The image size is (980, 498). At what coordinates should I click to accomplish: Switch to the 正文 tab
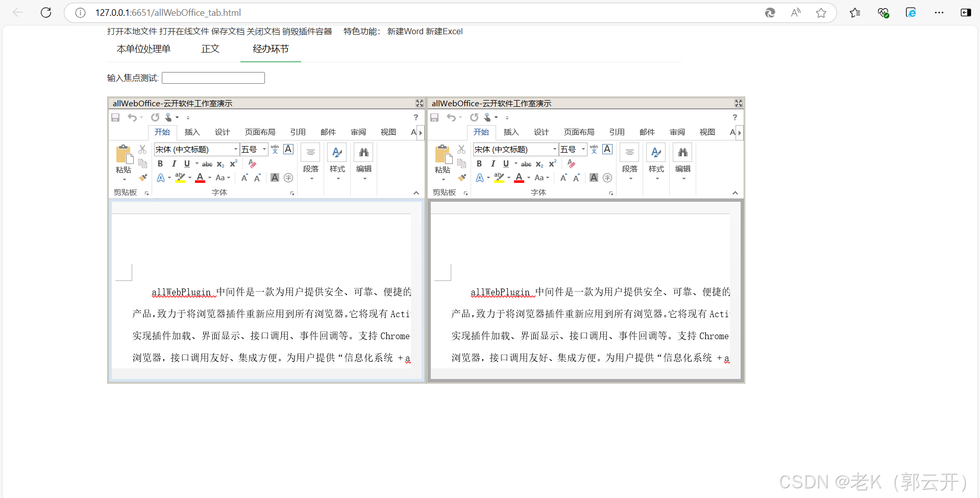(x=210, y=49)
